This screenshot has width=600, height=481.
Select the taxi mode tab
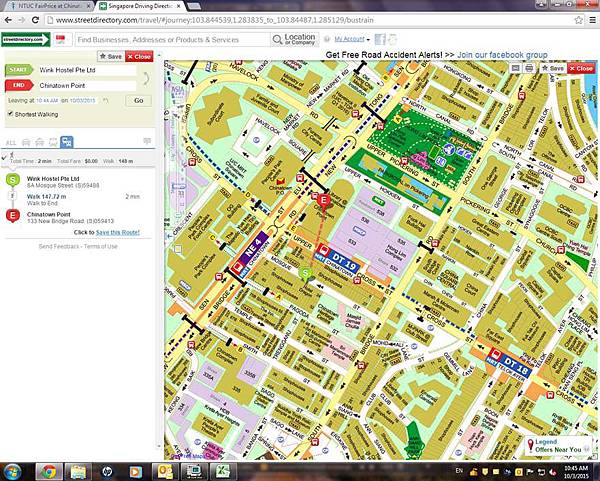[39, 142]
